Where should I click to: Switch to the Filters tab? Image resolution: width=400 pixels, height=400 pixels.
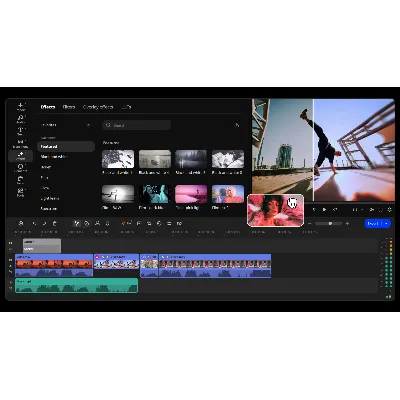tap(69, 107)
